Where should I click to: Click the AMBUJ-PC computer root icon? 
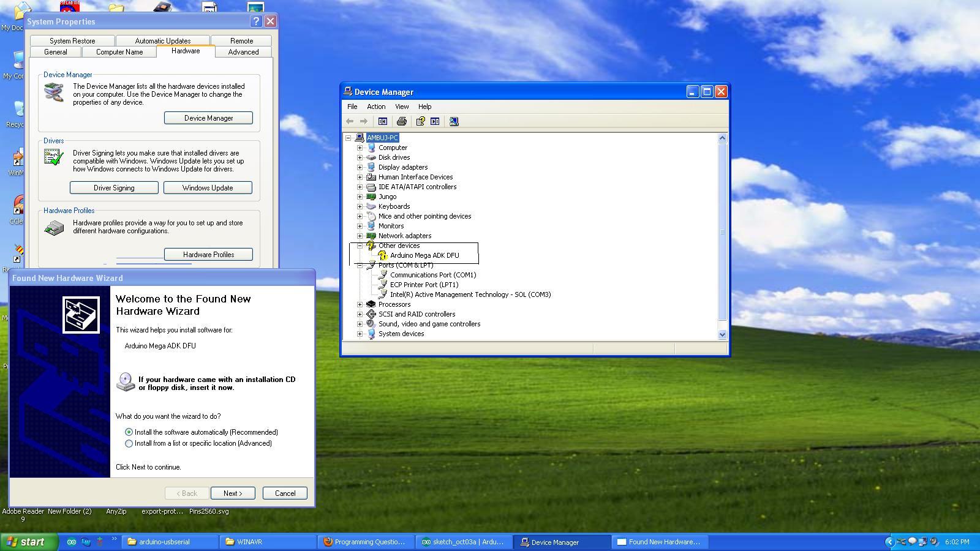point(360,138)
